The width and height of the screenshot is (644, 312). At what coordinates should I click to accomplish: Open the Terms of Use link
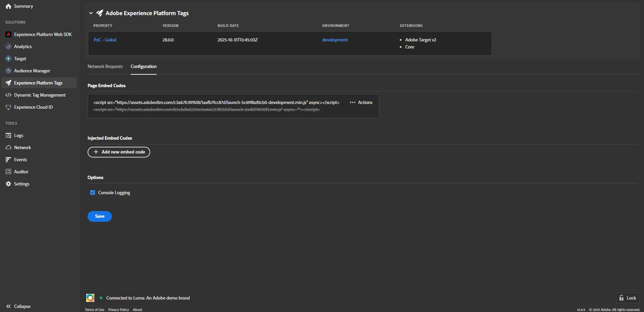tap(94, 310)
